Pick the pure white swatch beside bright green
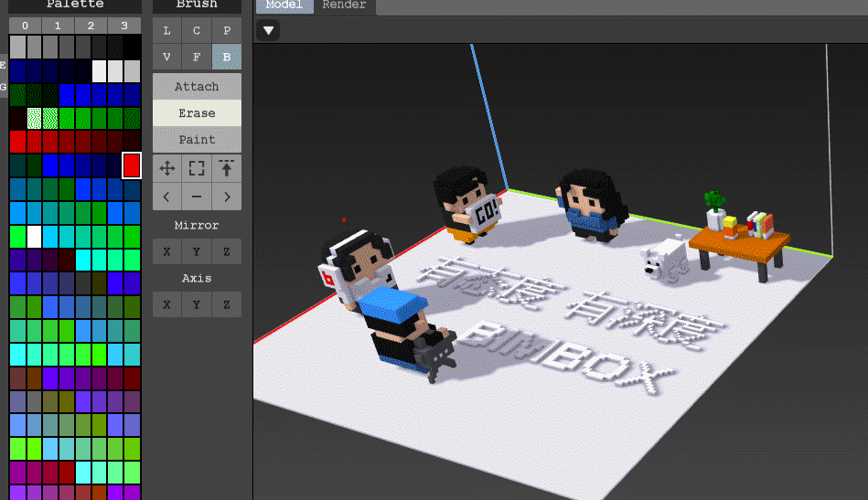This screenshot has height=500, width=868. [x=35, y=237]
